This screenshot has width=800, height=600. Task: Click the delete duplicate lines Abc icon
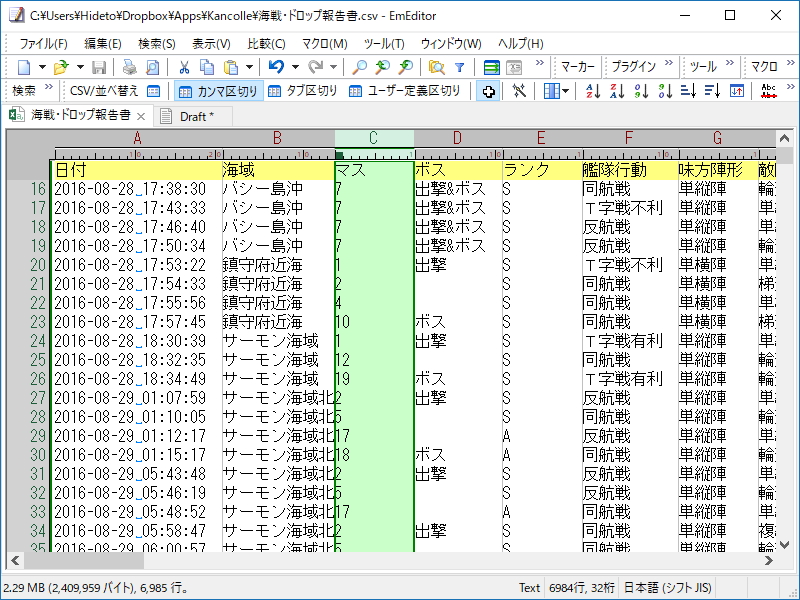click(768, 91)
